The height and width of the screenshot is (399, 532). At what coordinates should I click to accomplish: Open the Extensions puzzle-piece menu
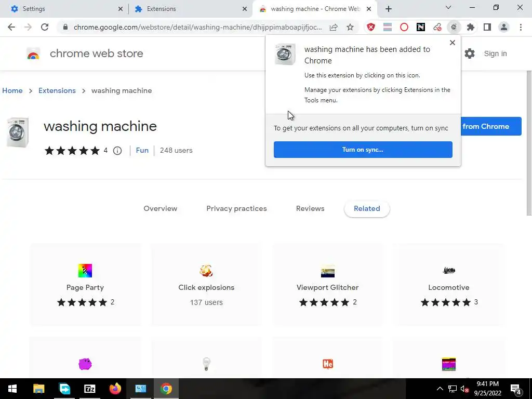[470, 27]
